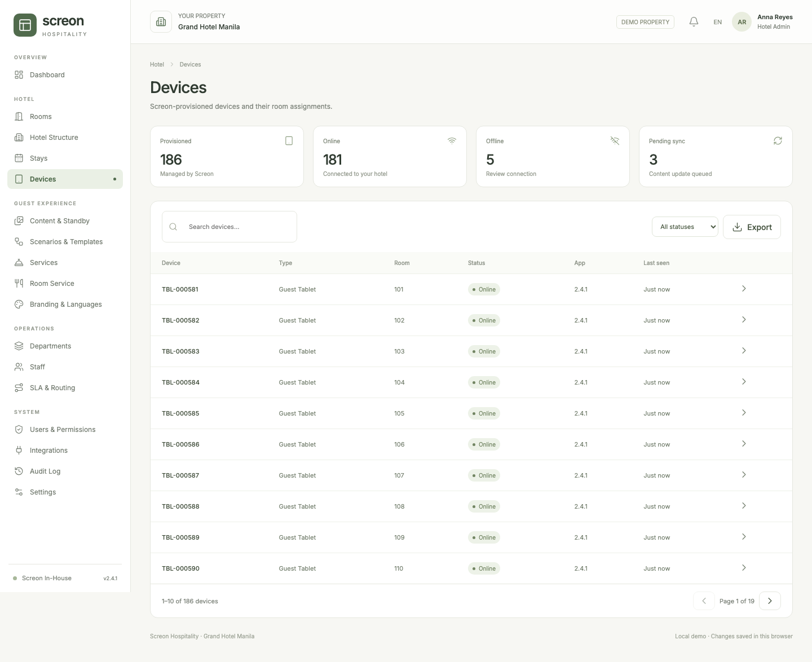Navigate to Stays

65,158
